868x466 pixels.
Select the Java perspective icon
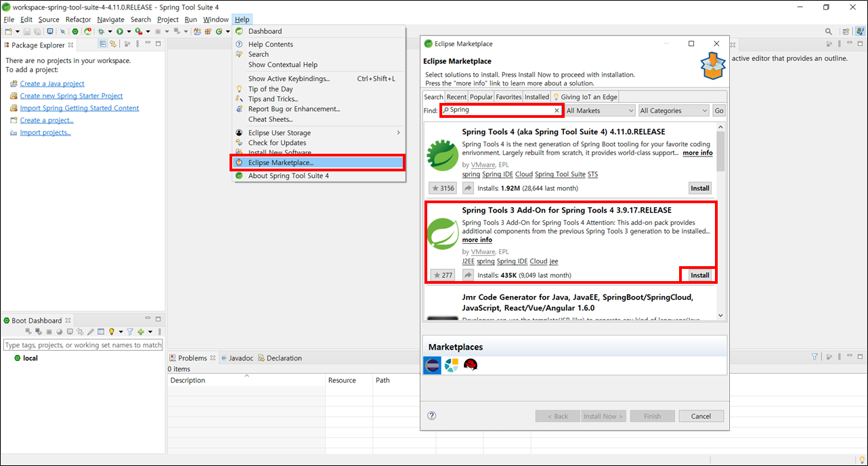click(859, 31)
